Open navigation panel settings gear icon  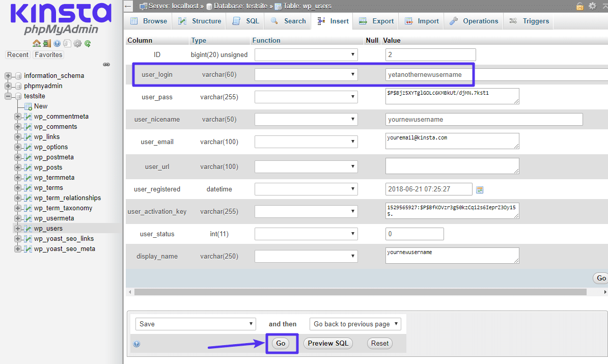click(x=77, y=43)
